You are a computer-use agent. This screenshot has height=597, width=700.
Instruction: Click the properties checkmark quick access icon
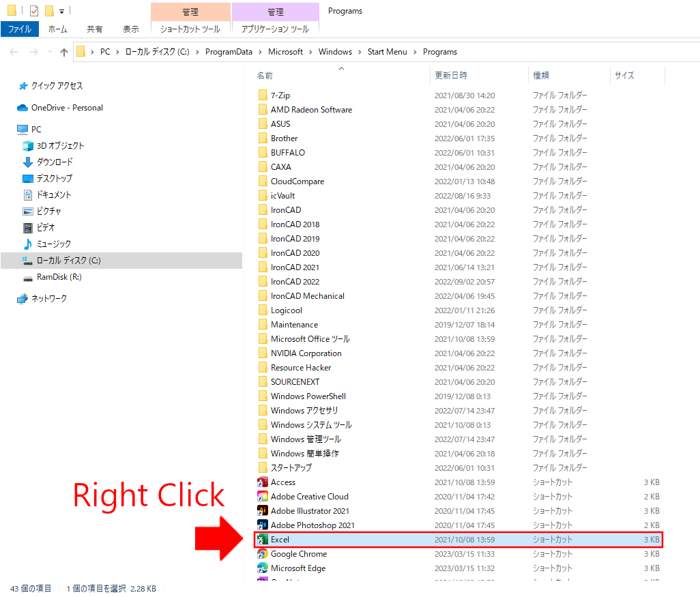click(x=34, y=11)
